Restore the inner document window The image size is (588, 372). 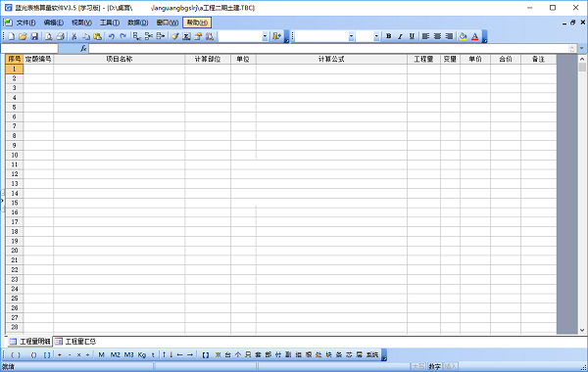point(573,23)
